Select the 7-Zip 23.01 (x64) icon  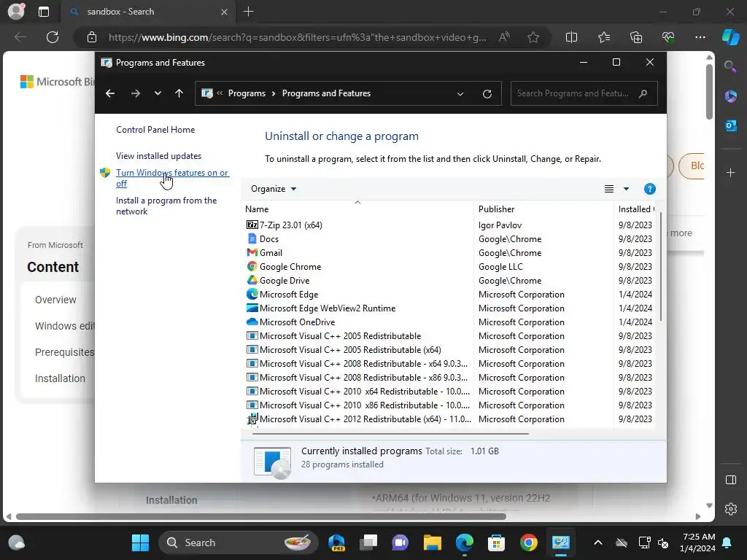pyautogui.click(x=252, y=225)
